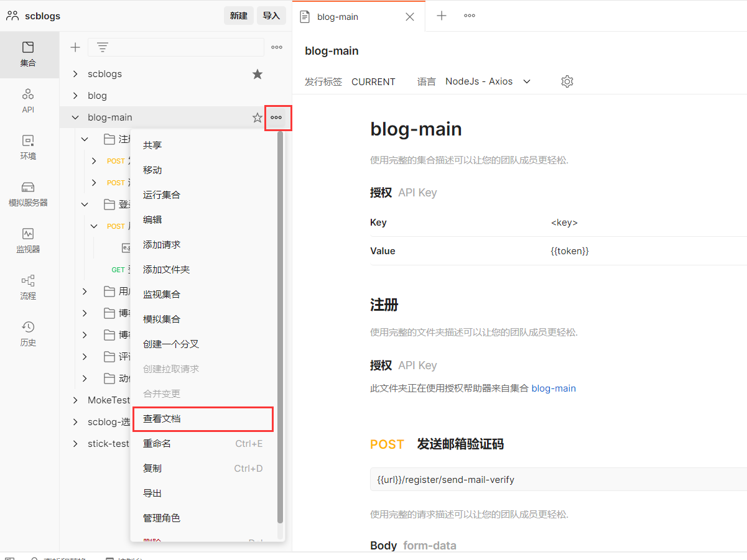The height and width of the screenshot is (560, 747).
Task: Choose 监视集合 in context menu
Action: pos(204,295)
